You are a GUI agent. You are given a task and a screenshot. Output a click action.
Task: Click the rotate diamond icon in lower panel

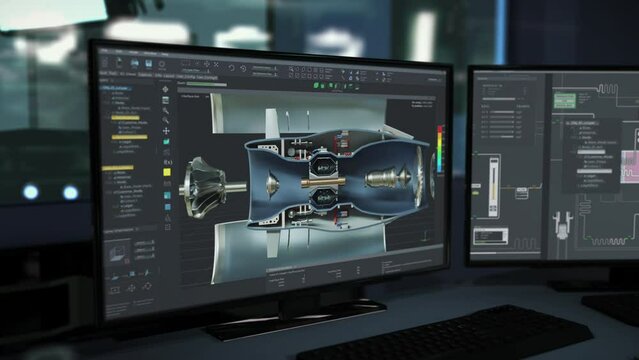[x=147, y=286]
